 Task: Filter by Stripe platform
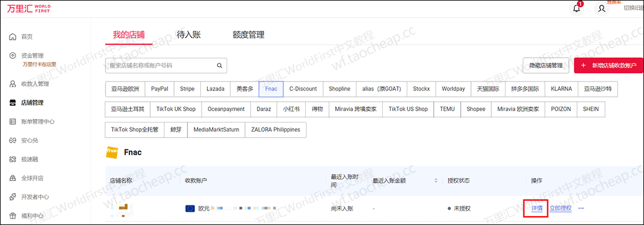[x=187, y=89]
